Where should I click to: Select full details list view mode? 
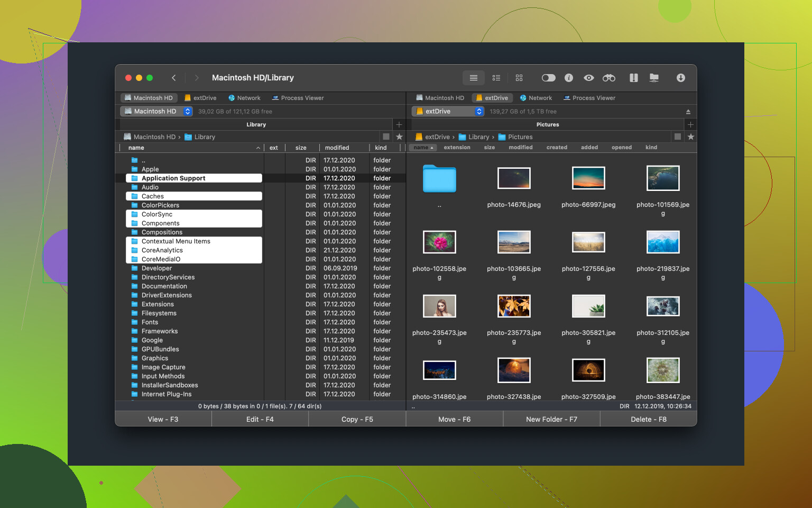[x=474, y=78]
